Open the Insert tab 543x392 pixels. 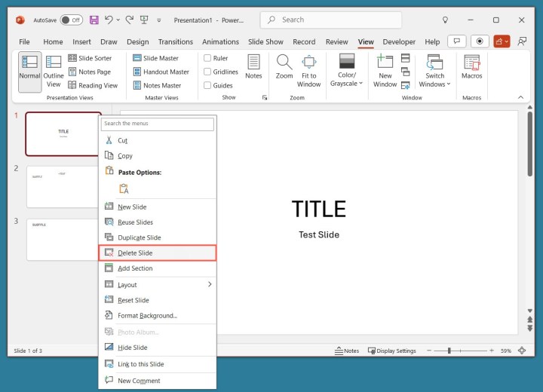(81, 41)
